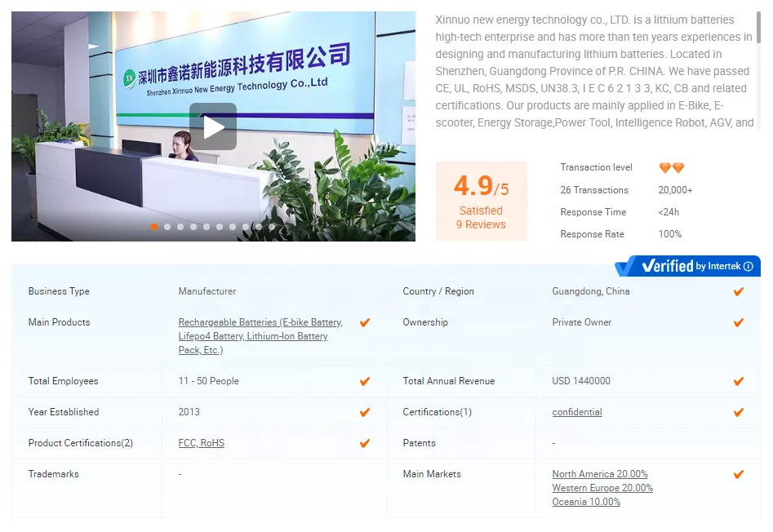773x532 pixels.
Task: Click the transaction level diamond icons
Action: (x=672, y=168)
